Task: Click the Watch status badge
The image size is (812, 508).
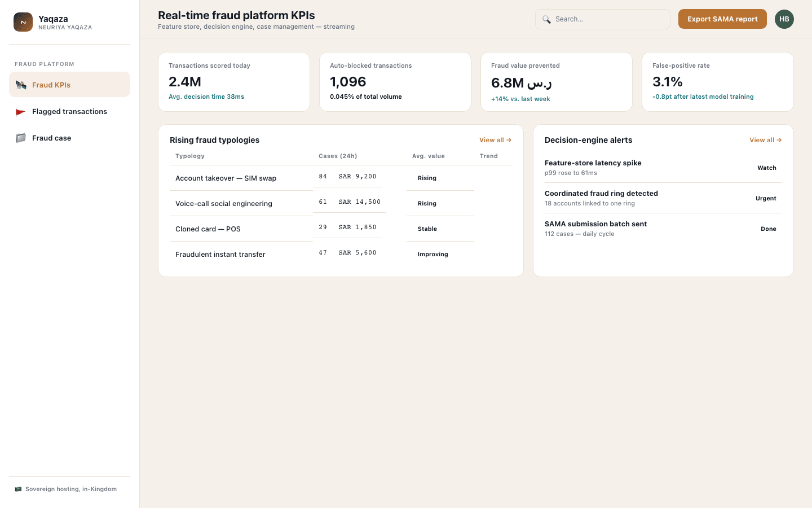Action: coord(767,168)
